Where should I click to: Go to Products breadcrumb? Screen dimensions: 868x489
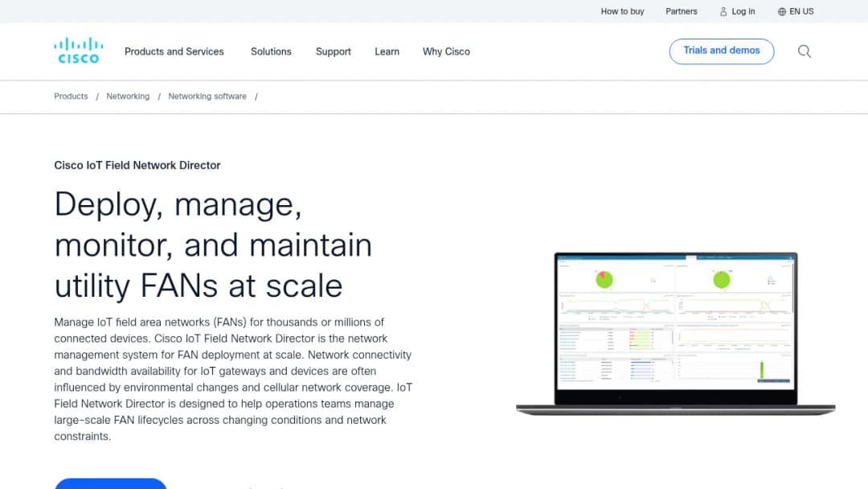tap(71, 97)
